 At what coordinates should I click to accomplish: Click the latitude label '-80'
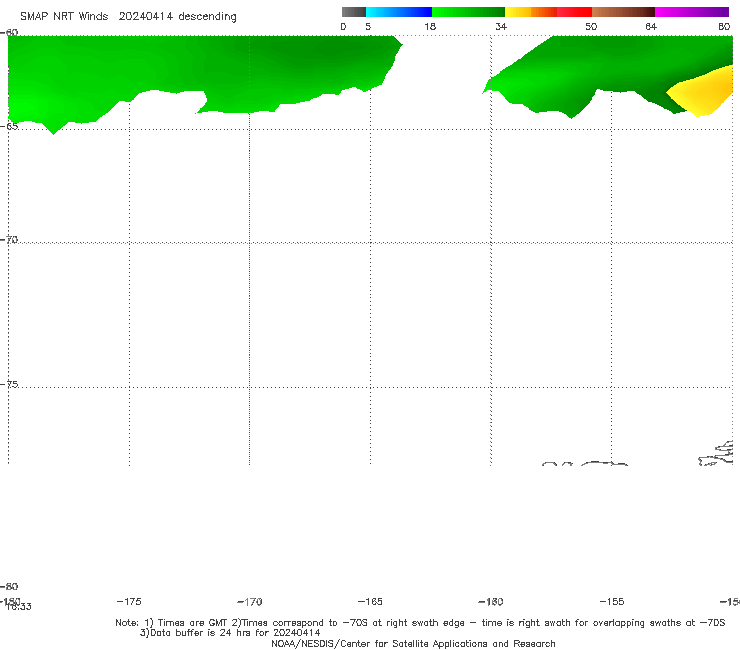(x=9, y=587)
